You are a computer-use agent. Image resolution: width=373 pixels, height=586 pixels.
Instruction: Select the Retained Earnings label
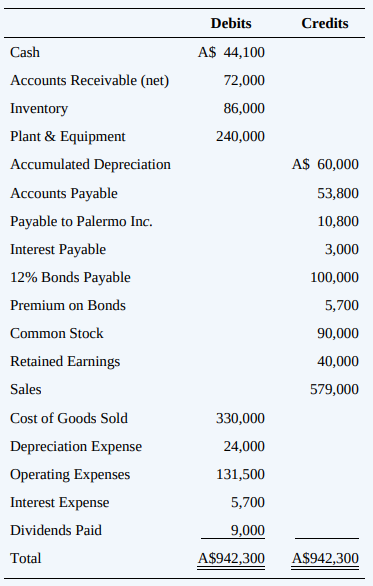tap(65, 361)
